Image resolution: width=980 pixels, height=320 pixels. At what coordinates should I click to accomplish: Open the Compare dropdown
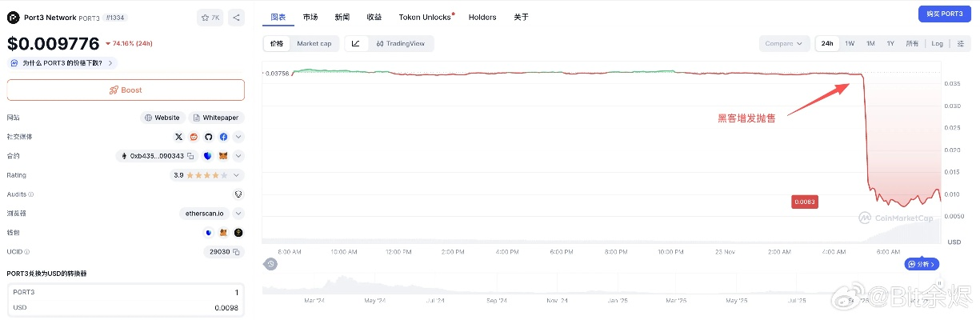click(x=783, y=43)
